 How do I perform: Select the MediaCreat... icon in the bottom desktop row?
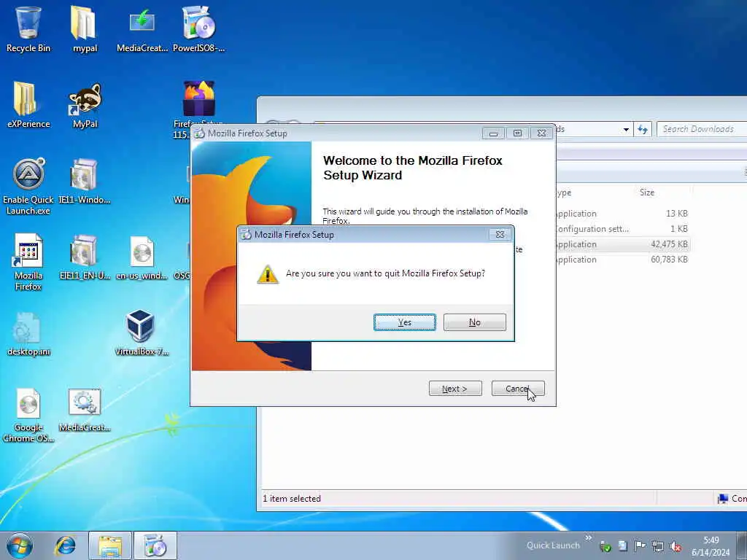[x=85, y=410]
